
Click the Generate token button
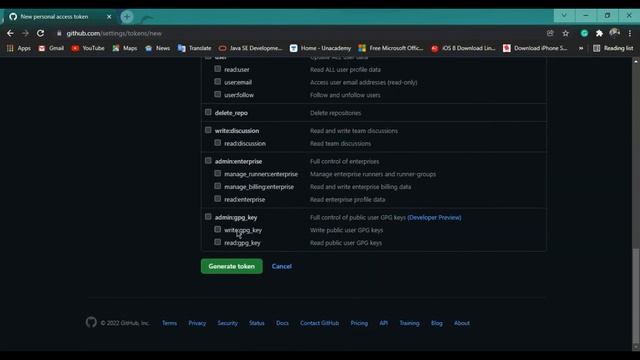pyautogui.click(x=231, y=266)
